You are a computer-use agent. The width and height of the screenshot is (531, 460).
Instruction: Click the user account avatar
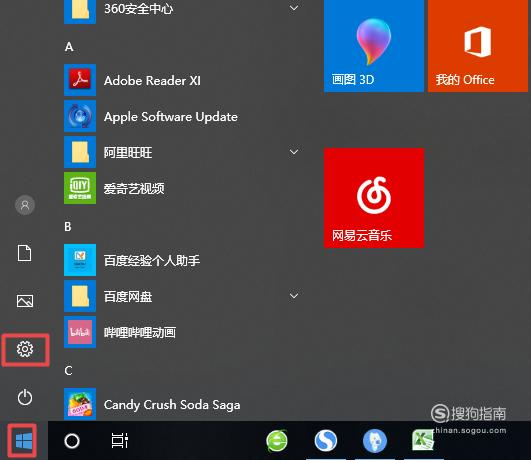point(25,205)
